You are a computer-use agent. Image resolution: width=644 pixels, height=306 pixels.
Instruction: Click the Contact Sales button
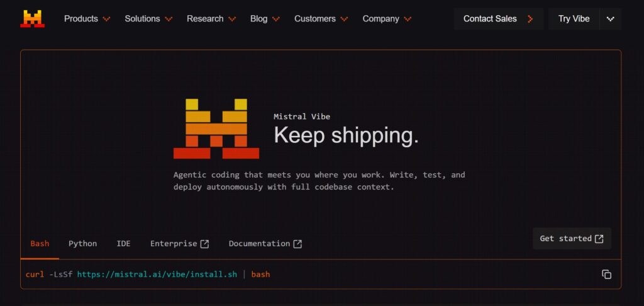click(492, 19)
